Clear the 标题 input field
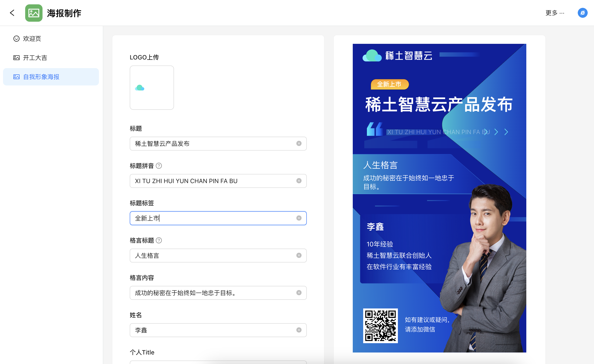Screen dimensions: 594x364 coord(299,144)
